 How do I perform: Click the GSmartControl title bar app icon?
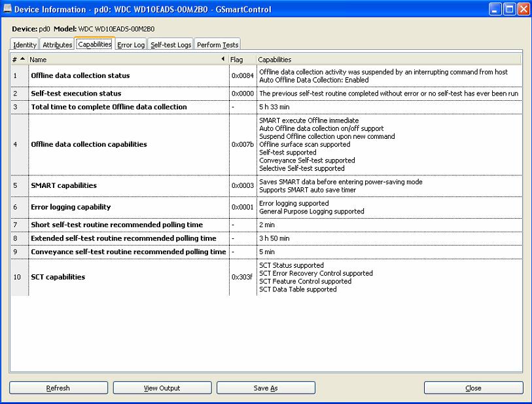point(7,9)
